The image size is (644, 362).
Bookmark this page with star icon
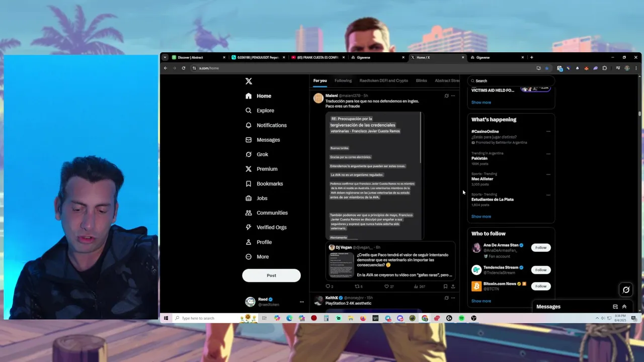coord(547,68)
